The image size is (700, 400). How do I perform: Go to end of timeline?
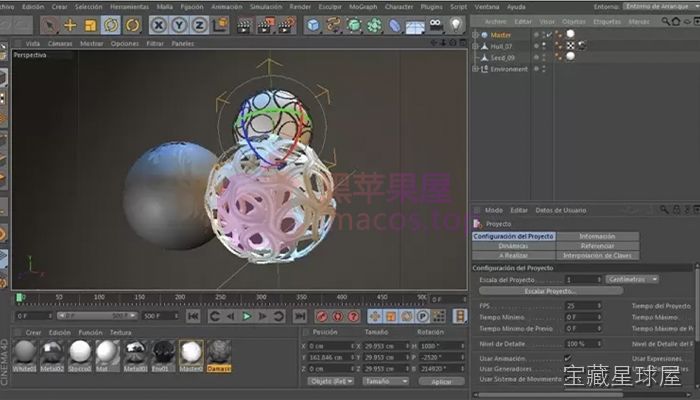point(300,316)
